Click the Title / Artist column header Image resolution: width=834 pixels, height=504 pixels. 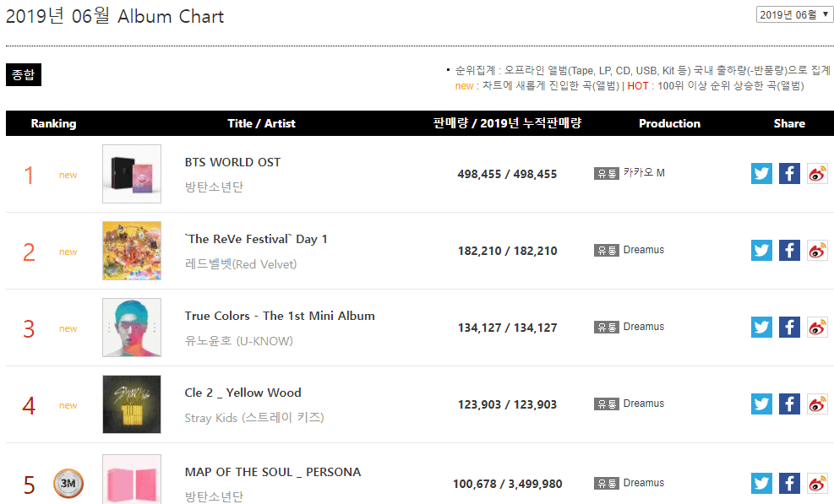(x=261, y=123)
